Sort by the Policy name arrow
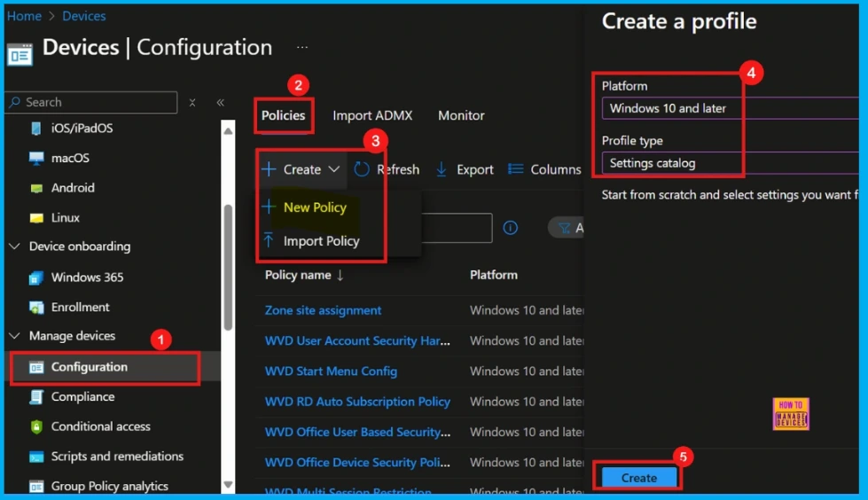 pos(340,276)
